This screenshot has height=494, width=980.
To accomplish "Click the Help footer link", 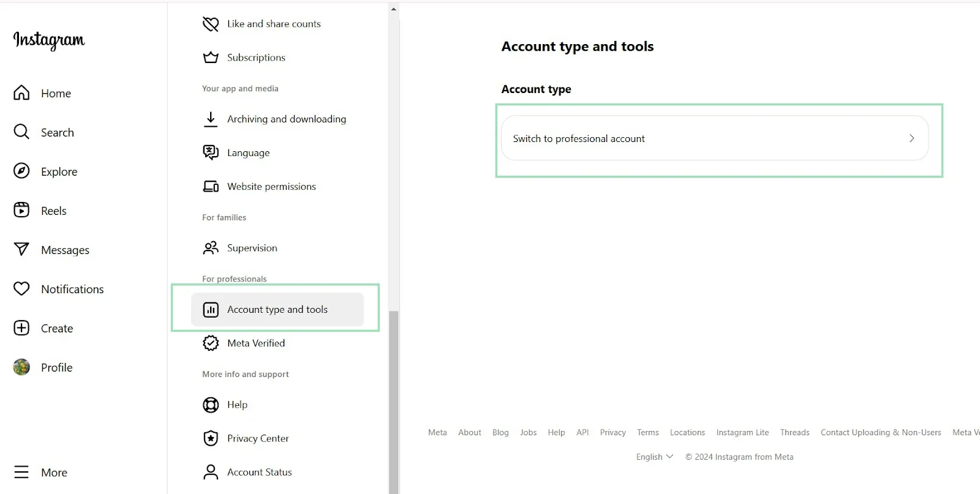I will pyautogui.click(x=556, y=432).
